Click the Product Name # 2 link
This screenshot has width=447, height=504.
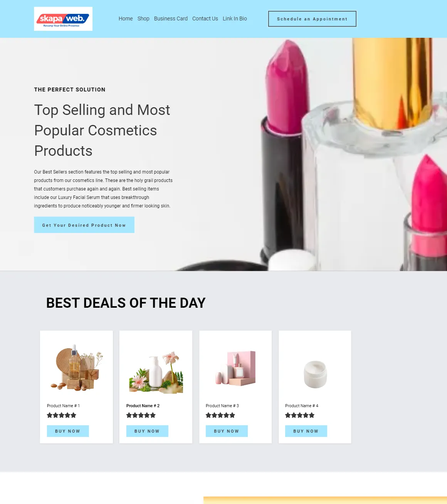143,406
